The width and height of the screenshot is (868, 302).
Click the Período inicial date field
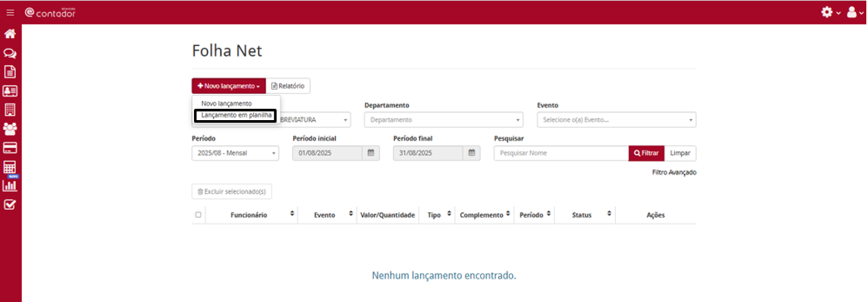327,153
